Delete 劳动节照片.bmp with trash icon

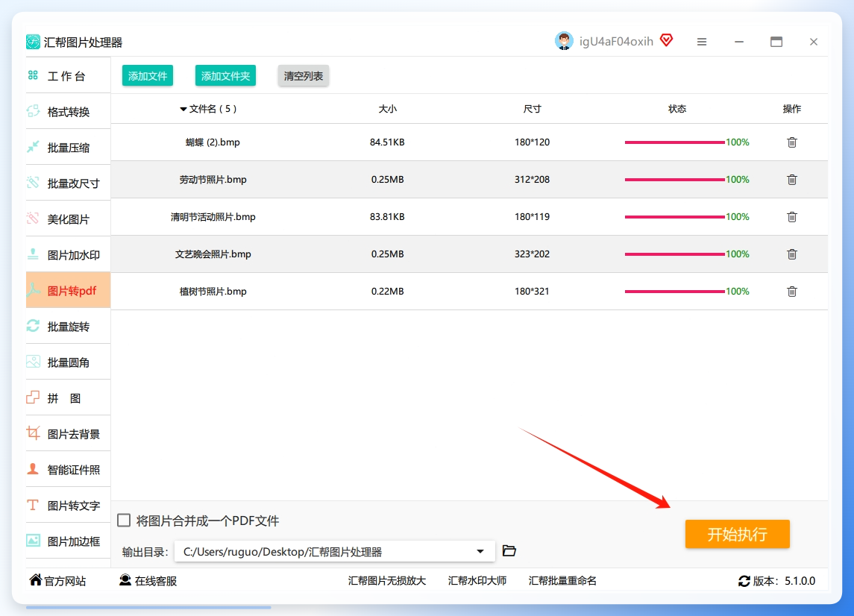click(x=792, y=179)
